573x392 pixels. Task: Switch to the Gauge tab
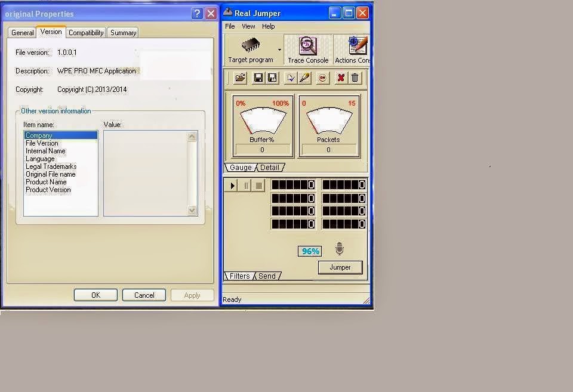241,168
